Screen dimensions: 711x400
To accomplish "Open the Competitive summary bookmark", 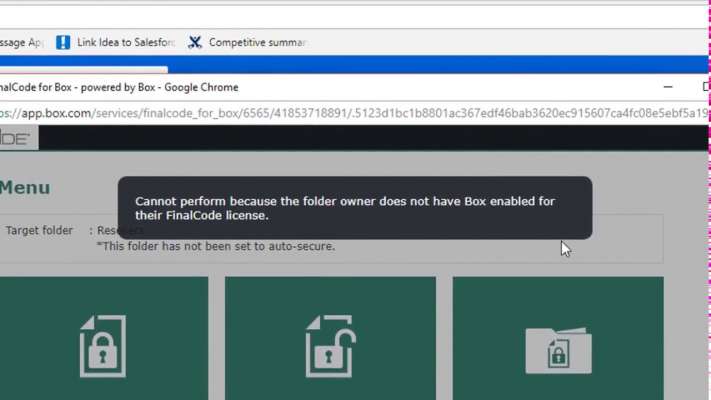I will coord(248,42).
